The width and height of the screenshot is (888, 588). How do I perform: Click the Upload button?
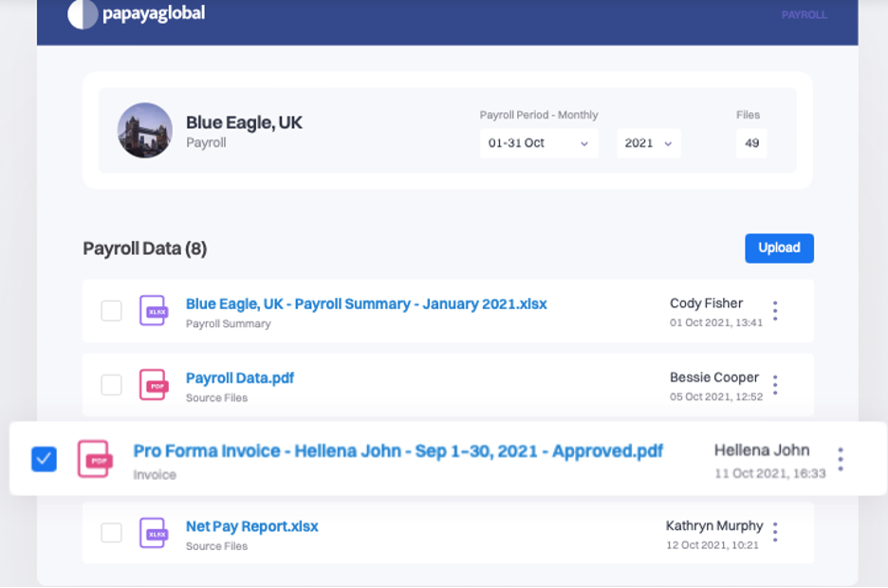click(x=779, y=248)
